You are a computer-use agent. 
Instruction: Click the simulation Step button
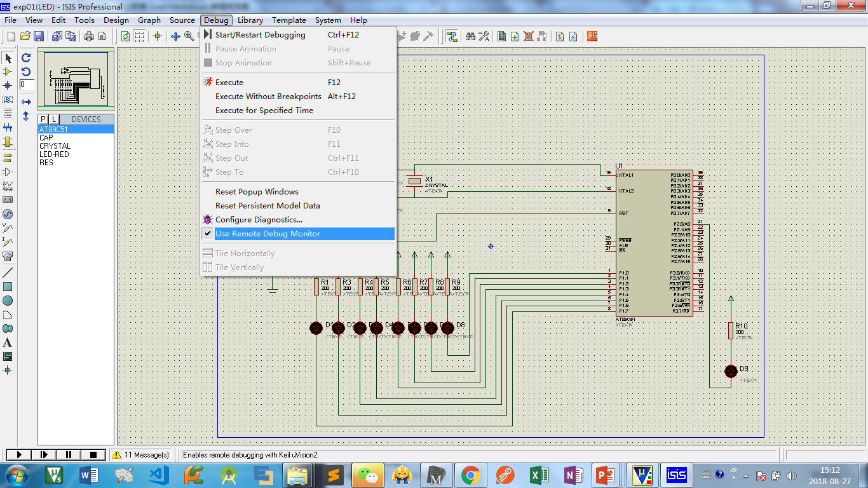tap(44, 454)
